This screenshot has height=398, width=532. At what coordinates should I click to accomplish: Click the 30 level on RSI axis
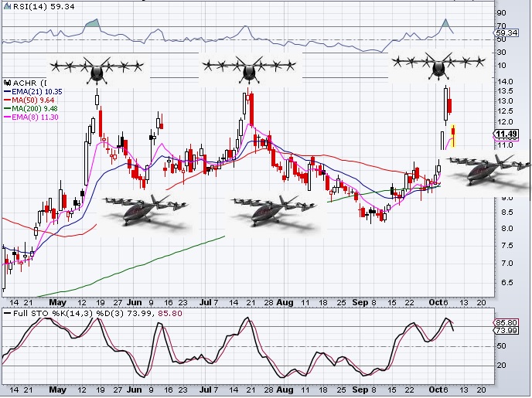(x=502, y=53)
